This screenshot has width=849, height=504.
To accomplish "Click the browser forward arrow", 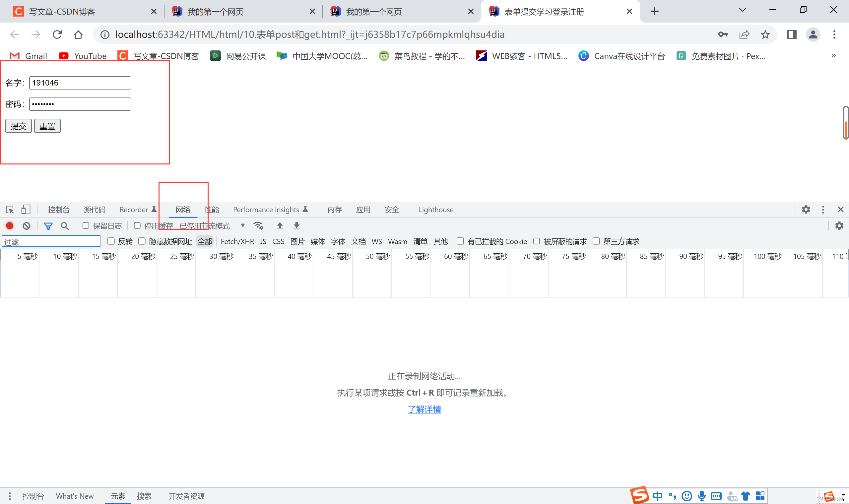I will (36, 34).
